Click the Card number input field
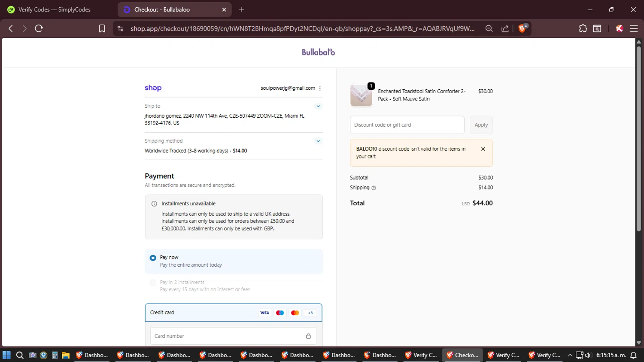Viewport: 644px width, 362px height. 234,336
